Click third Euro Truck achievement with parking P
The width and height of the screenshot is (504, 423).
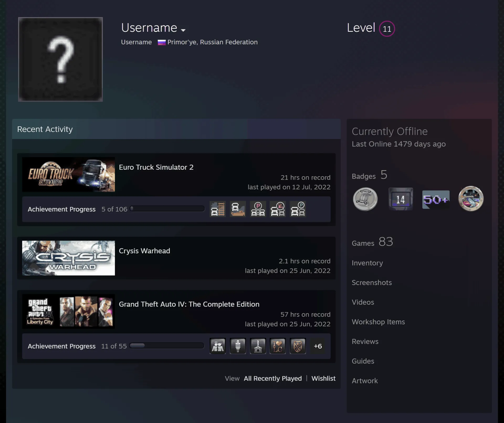tap(258, 209)
